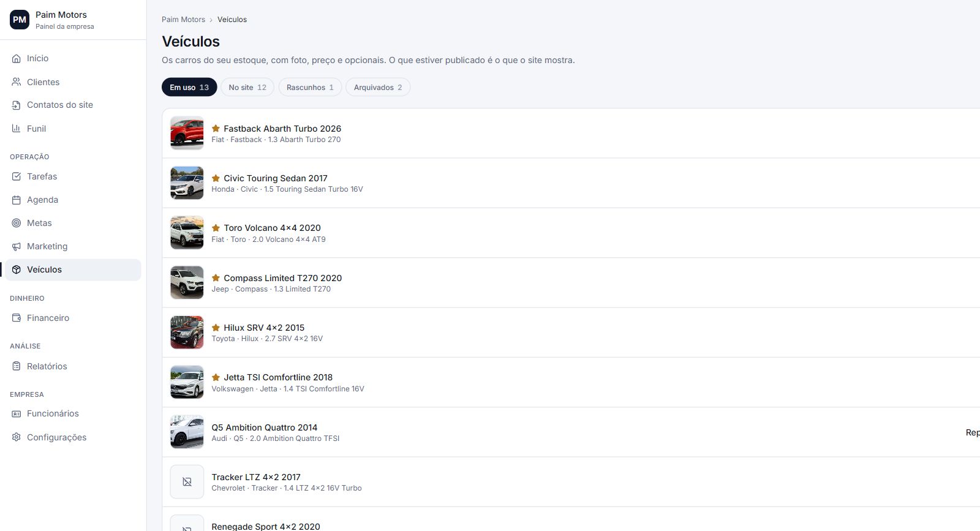Screen dimensions: 980x531
Task: Click the Civic Touring Sedan 2017 title
Action: [x=276, y=178]
